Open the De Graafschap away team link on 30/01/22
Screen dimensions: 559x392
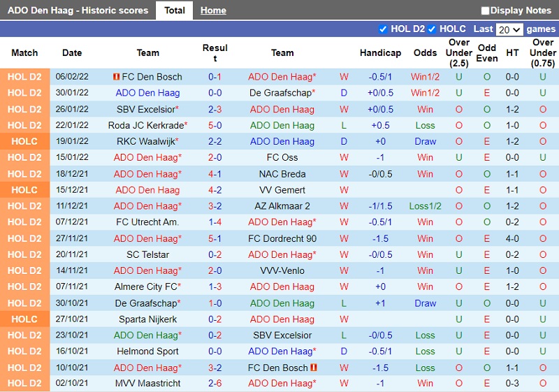pyautogui.click(x=282, y=93)
